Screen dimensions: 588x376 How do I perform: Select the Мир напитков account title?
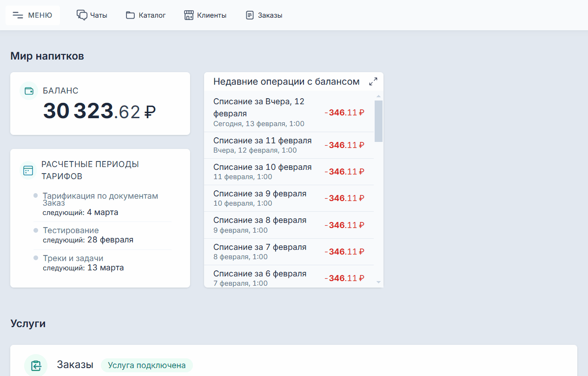[47, 55]
